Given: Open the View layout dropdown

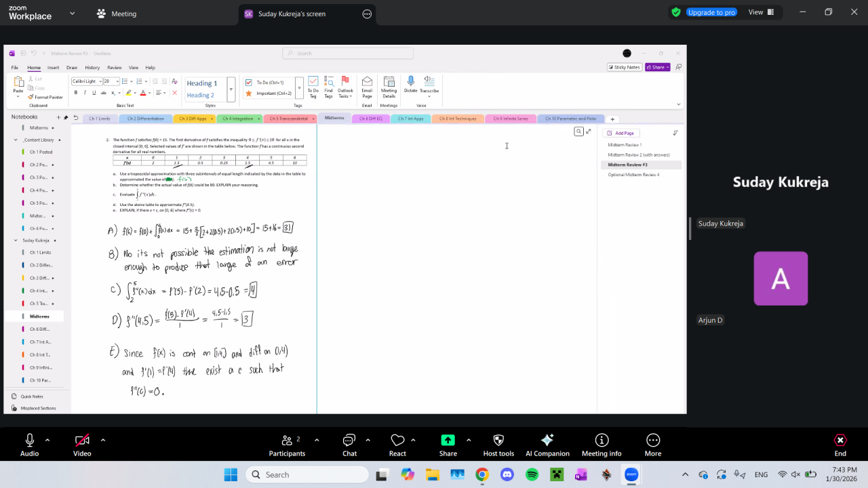Looking at the screenshot, I should click(x=760, y=12).
